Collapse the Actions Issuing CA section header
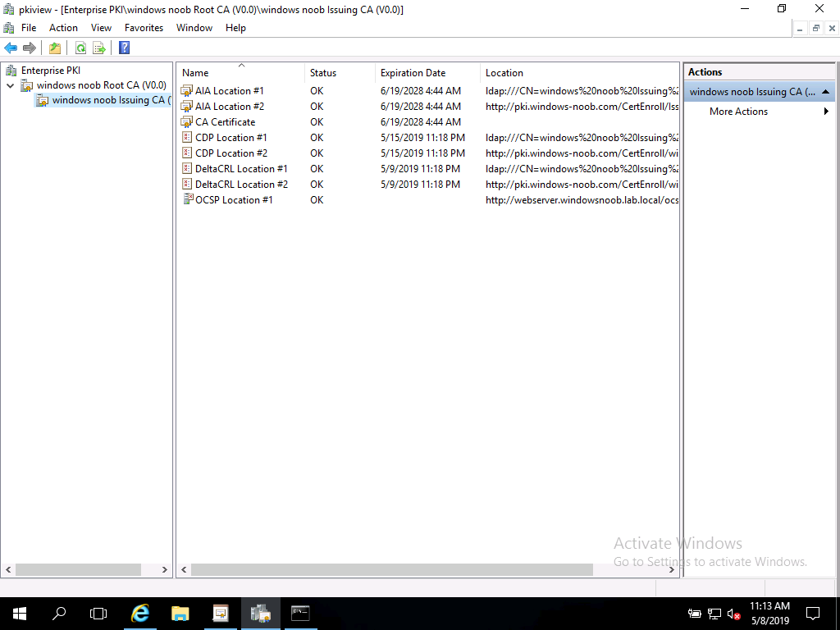Image resolution: width=840 pixels, height=630 pixels. coord(825,92)
